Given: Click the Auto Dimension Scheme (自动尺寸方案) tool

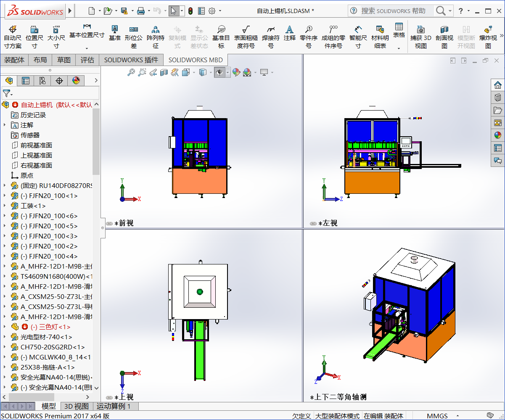Looking at the screenshot, I should point(13,37).
